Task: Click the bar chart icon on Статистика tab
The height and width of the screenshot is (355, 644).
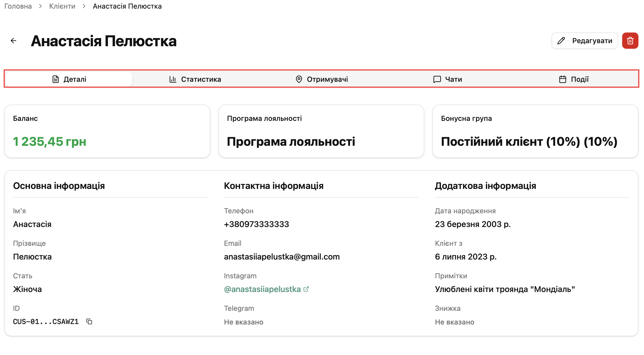Action: point(173,79)
